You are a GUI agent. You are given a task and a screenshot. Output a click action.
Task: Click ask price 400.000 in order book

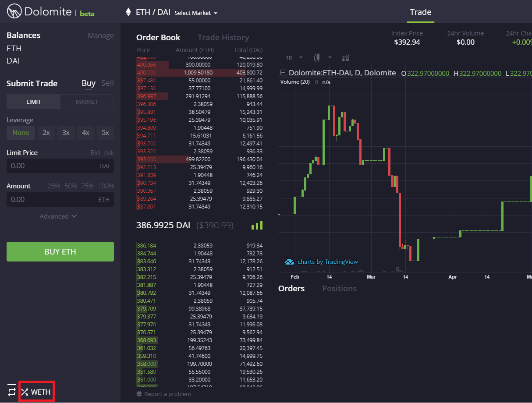pos(146,72)
